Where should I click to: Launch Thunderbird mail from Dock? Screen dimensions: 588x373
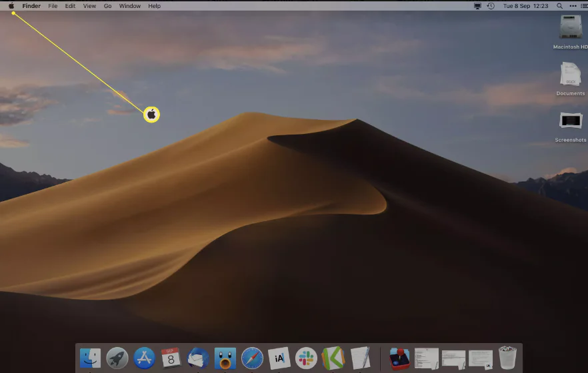pos(198,358)
